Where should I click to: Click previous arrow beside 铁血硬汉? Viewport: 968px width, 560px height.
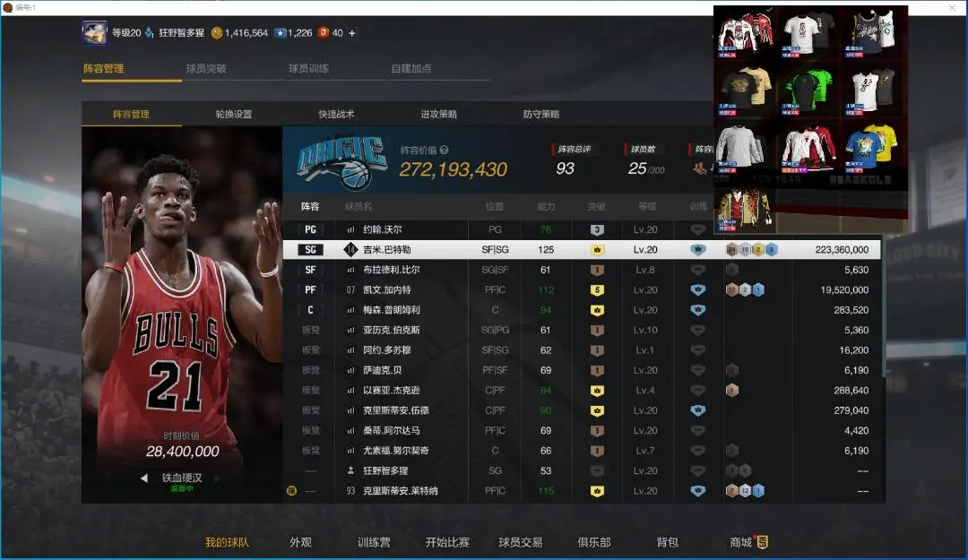tap(144, 478)
